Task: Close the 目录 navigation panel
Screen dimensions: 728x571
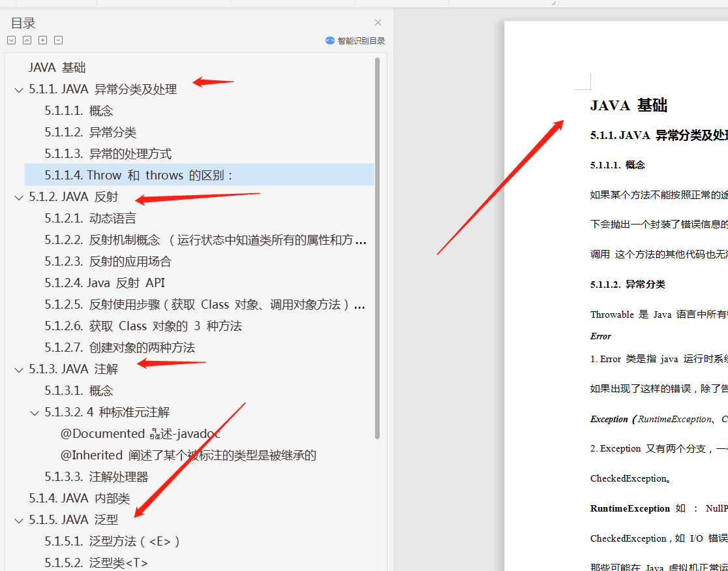Action: (378, 22)
